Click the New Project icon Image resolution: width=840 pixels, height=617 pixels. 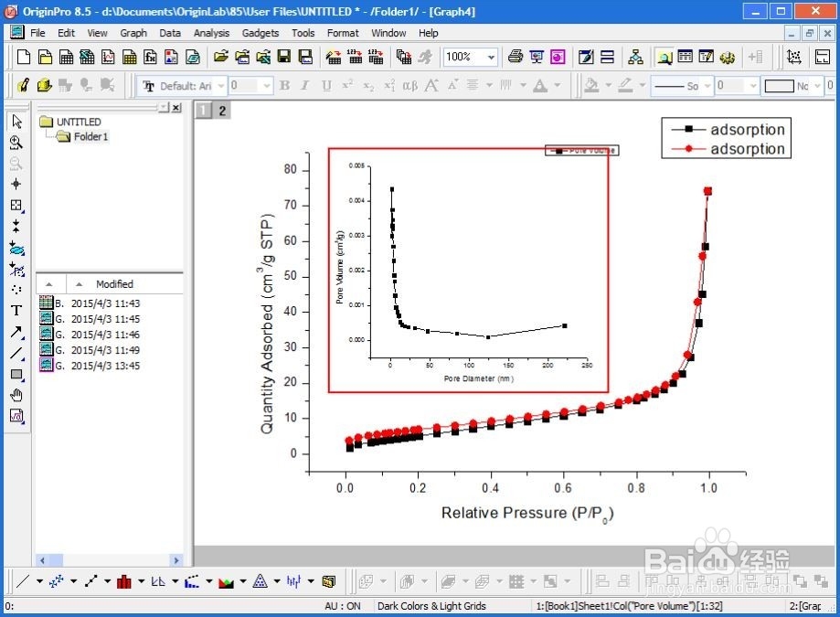(24, 57)
